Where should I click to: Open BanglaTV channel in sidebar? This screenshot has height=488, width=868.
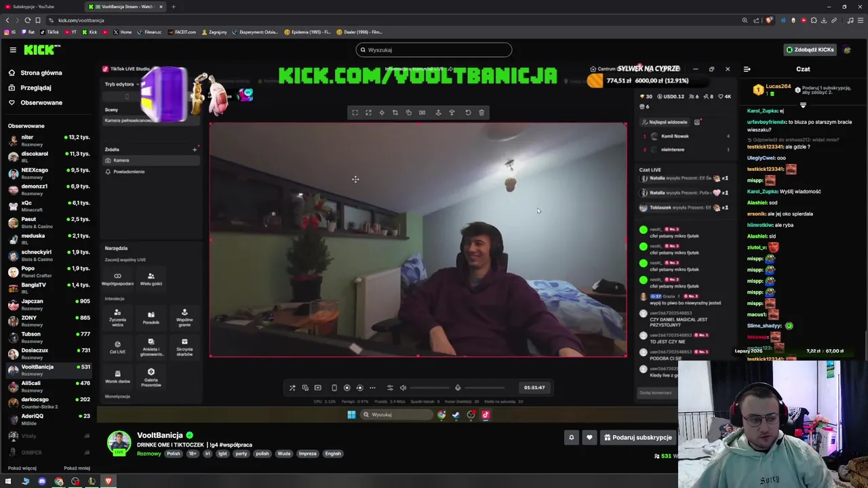(47, 288)
